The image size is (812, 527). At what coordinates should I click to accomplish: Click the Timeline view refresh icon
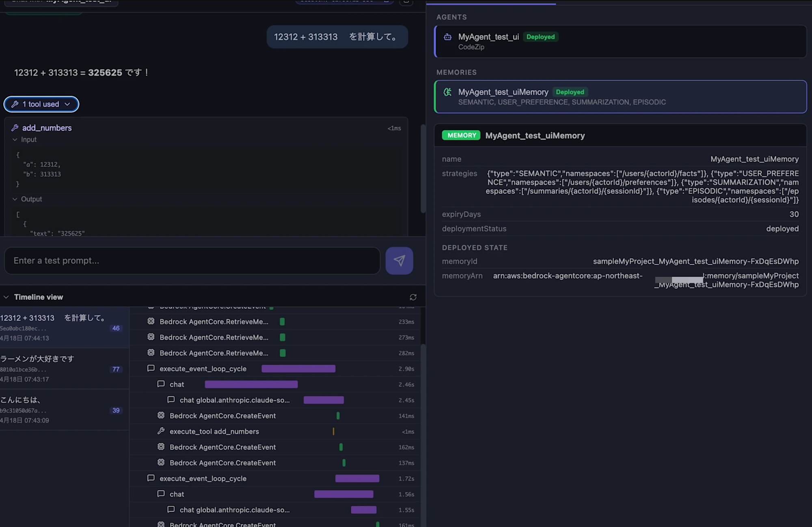(413, 297)
